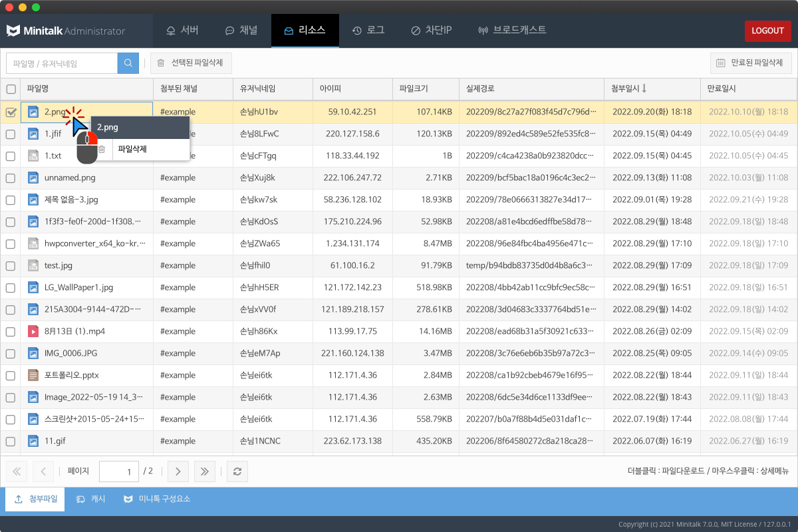Open the 로그 tab
798x532 pixels.
tap(368, 31)
